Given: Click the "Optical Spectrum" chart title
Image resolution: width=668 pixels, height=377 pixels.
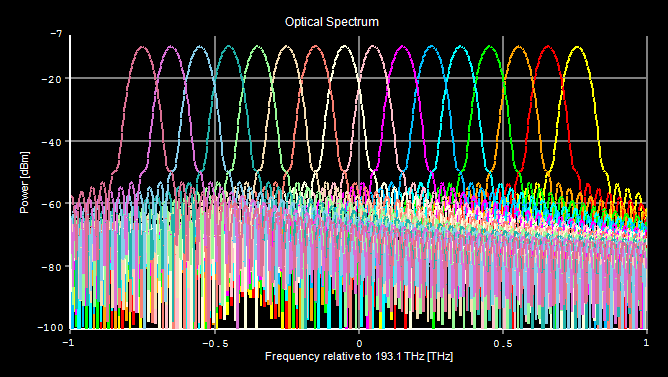Looking at the screenshot, I should tap(331, 22).
